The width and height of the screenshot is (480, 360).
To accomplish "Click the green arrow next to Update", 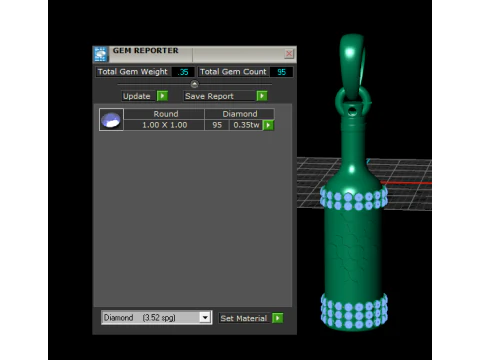I will click(x=162, y=96).
